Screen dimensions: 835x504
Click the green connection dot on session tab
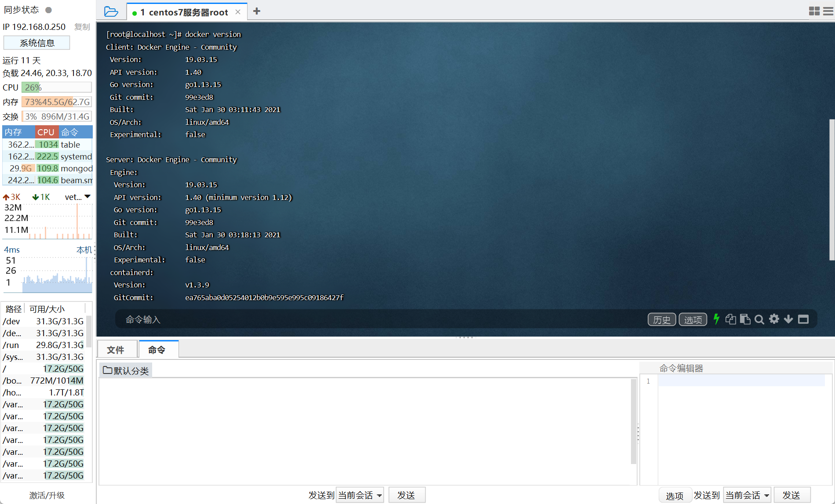(135, 13)
